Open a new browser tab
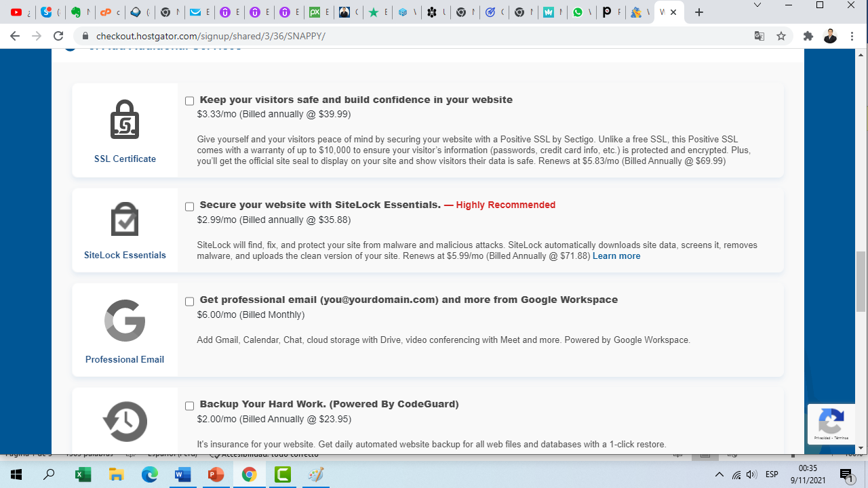Viewport: 868px width, 488px height. click(699, 12)
